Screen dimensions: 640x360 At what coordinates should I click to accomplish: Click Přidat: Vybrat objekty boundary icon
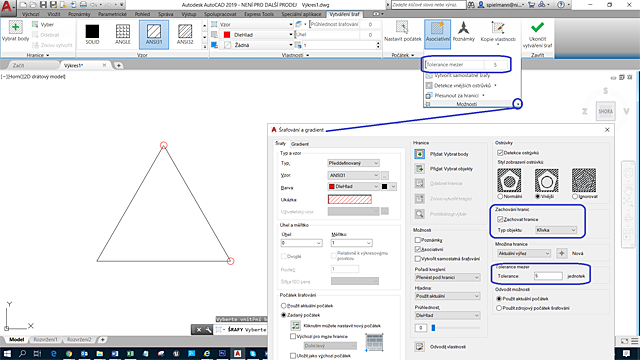click(420, 169)
